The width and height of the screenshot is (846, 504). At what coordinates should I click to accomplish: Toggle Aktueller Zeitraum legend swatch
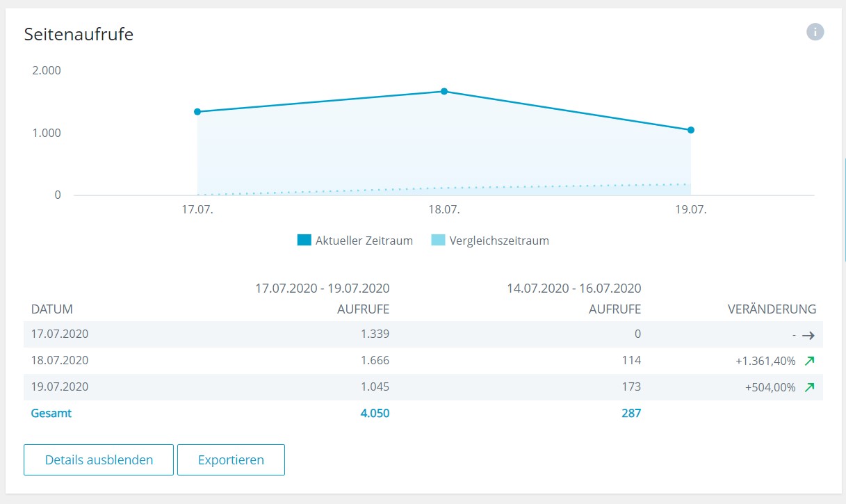pos(304,241)
